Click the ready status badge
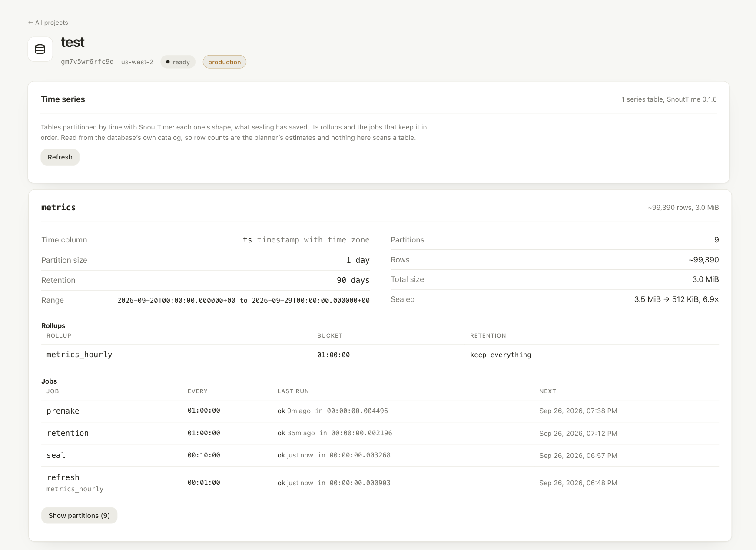Screen dimensions: 756x550 click(x=178, y=62)
